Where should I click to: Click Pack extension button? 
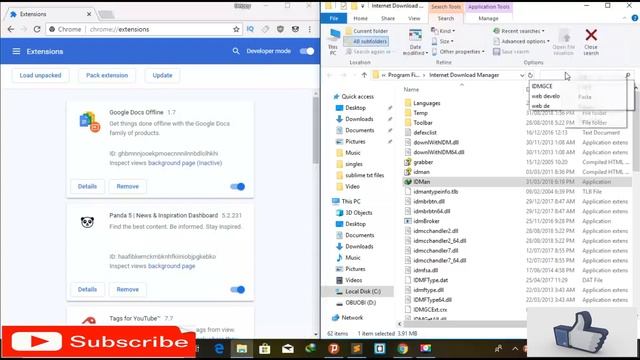click(107, 76)
